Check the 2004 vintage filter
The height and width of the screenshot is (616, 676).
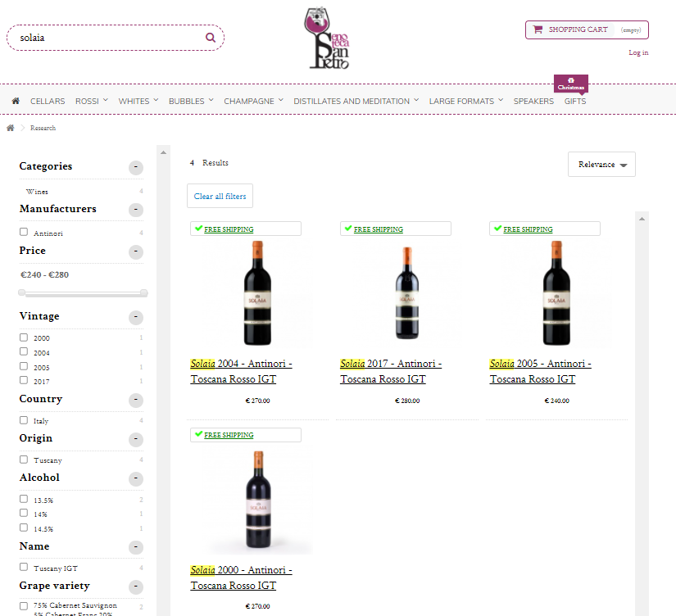click(x=24, y=351)
